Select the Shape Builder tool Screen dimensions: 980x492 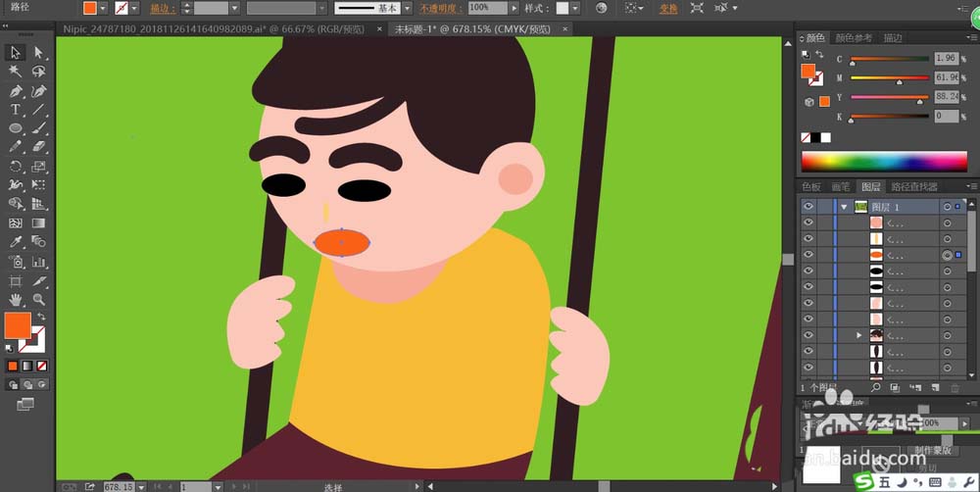(16, 204)
